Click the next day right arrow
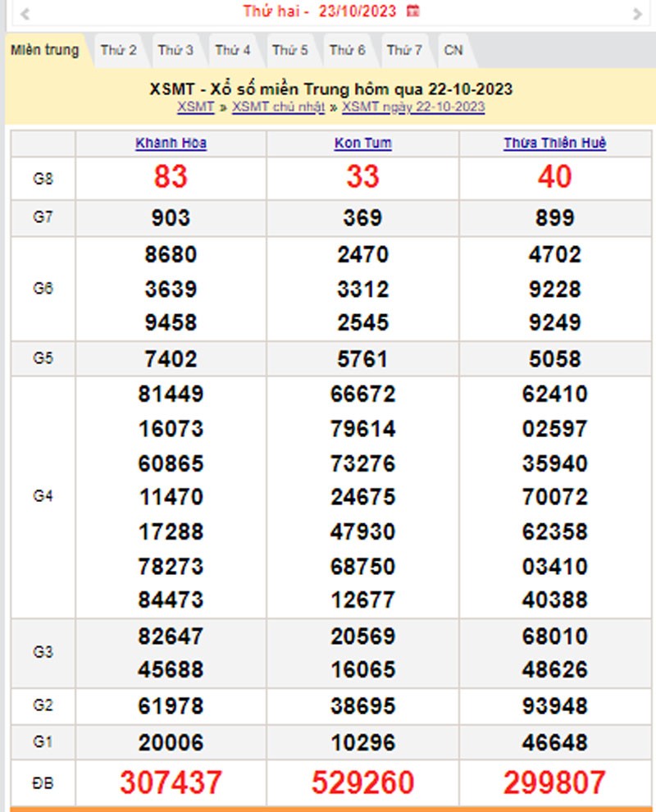656x812 pixels. click(637, 13)
